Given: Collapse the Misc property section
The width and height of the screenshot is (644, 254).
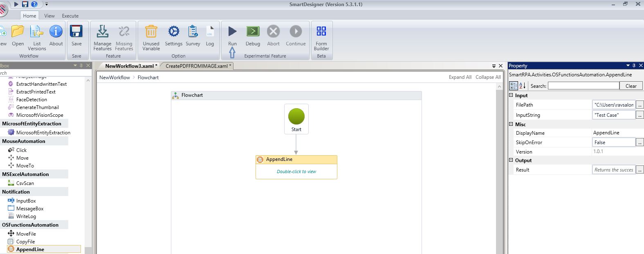Looking at the screenshot, I should pyautogui.click(x=511, y=124).
